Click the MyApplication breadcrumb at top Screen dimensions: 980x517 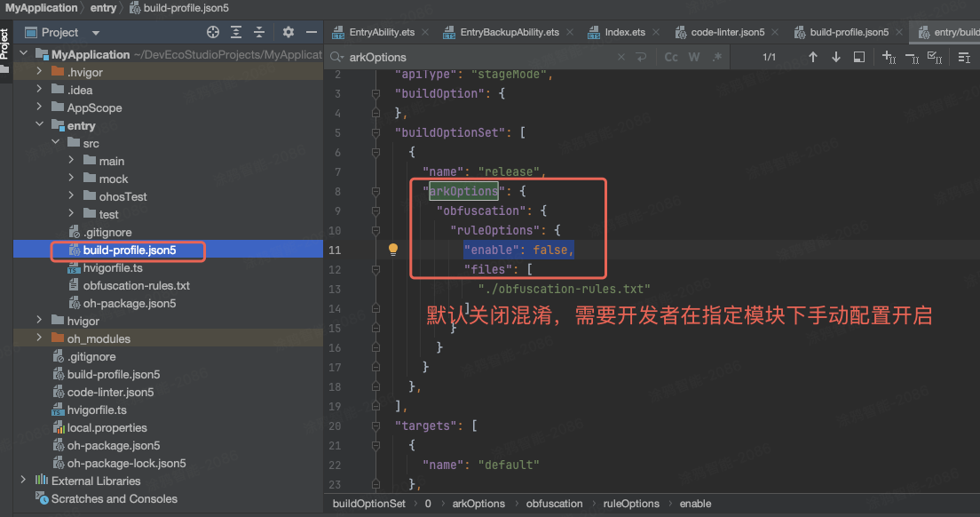[41, 8]
